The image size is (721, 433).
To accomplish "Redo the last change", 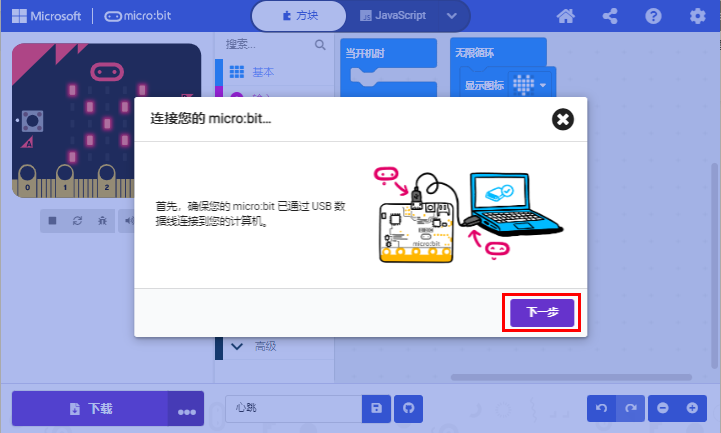I will pyautogui.click(x=630, y=408).
